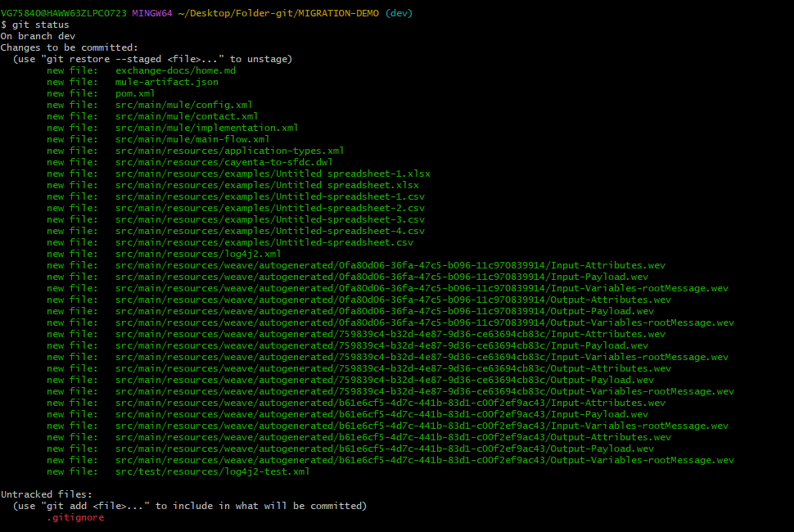This screenshot has height=532, width=794.
Task: Select src/main/resources/log4j2.xml file path
Action: 198,253
